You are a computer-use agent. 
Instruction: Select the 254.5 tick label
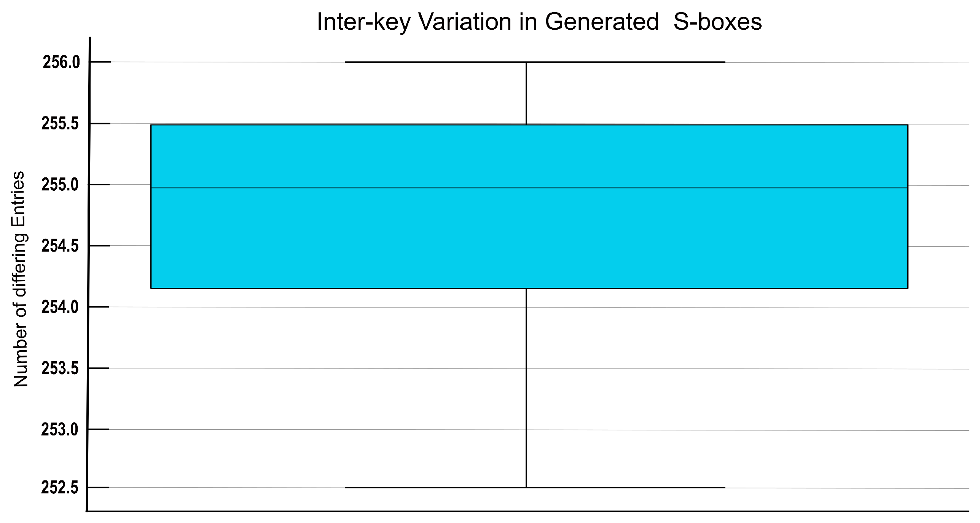point(60,246)
